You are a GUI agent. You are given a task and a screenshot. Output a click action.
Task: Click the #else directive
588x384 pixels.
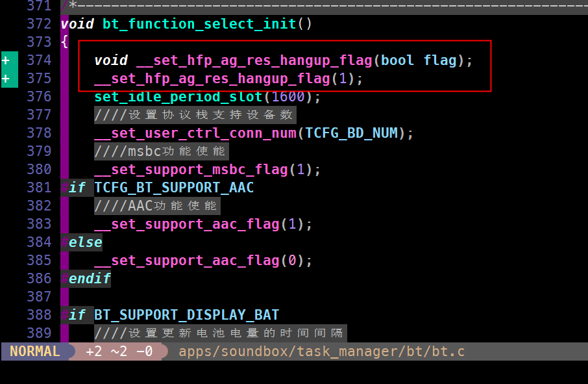81,242
